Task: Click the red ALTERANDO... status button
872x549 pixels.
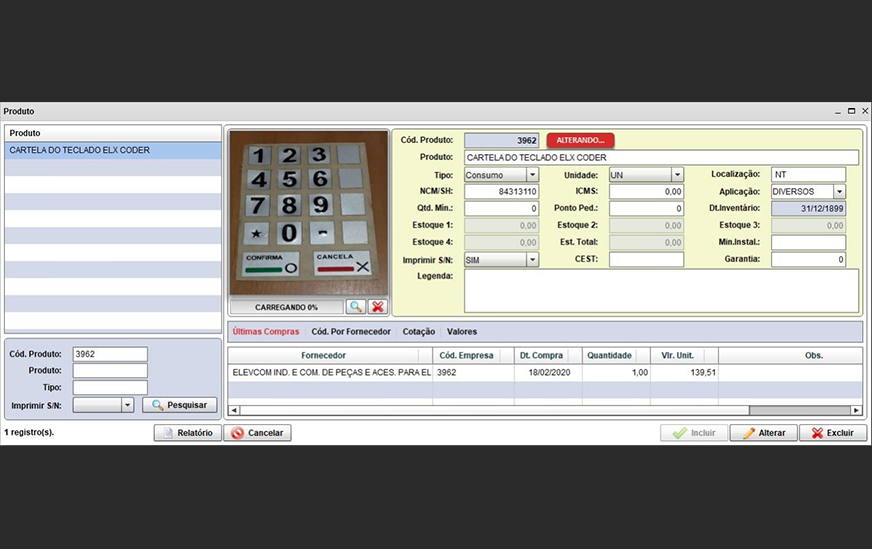Action: (580, 140)
